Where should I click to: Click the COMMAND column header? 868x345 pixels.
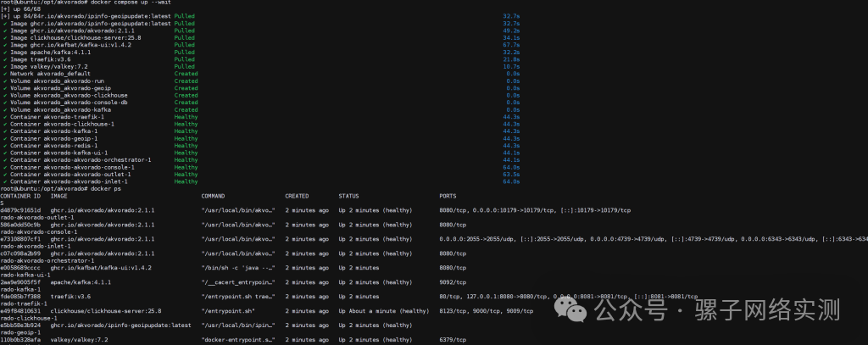[213, 195]
